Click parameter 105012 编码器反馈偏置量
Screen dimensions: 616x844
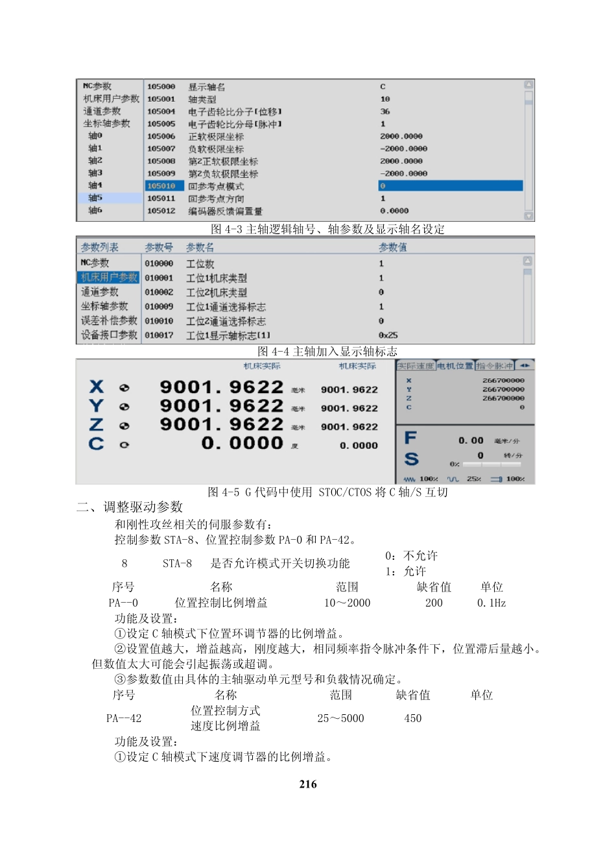pos(334,211)
